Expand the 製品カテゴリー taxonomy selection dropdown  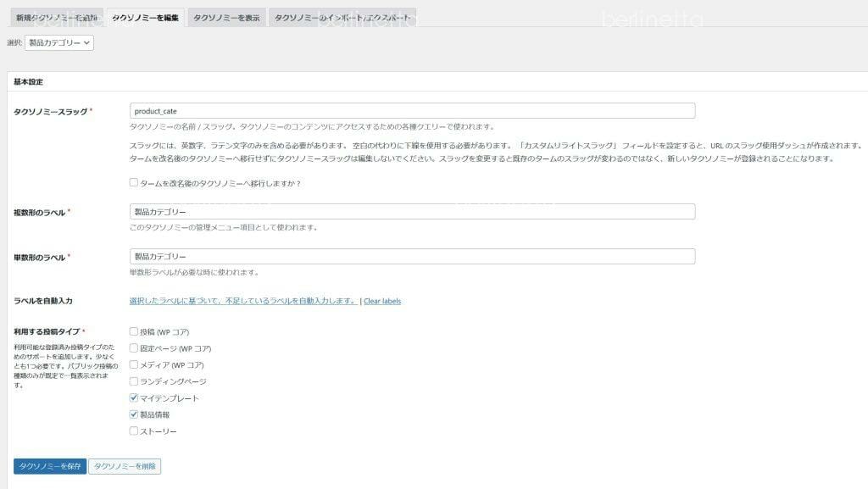[59, 42]
